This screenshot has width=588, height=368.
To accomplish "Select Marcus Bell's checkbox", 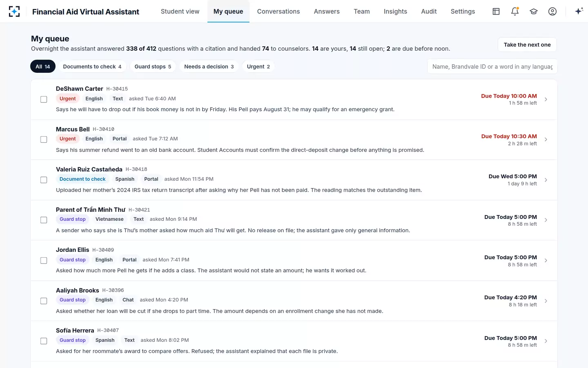I will (x=44, y=139).
